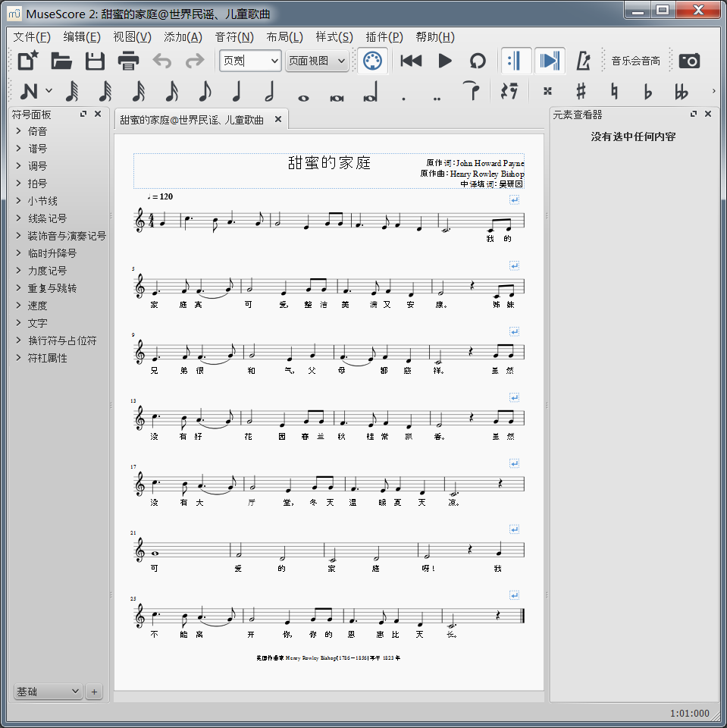Select the sharp accidental
Viewport: 727px width, 728px height.
click(x=581, y=92)
